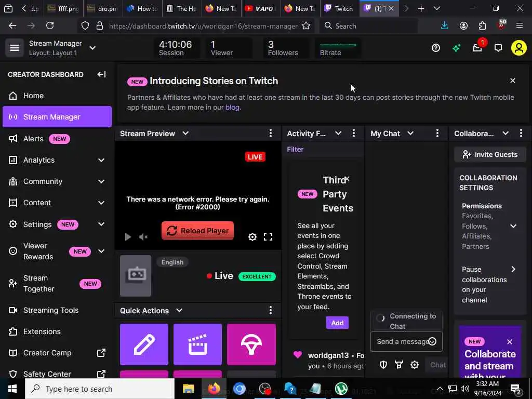Screen dimensions: 532x399
Task: Select Stream Manager in the sidebar
Action: click(x=57, y=117)
